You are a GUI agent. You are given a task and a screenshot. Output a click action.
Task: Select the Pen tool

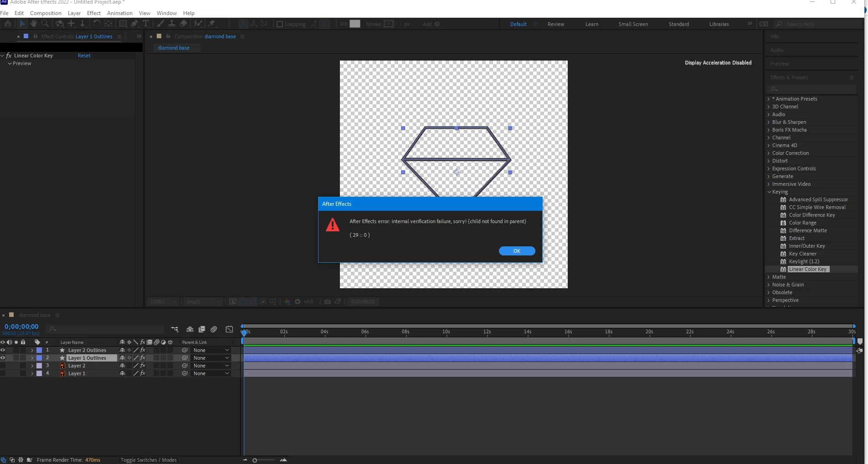(134, 24)
